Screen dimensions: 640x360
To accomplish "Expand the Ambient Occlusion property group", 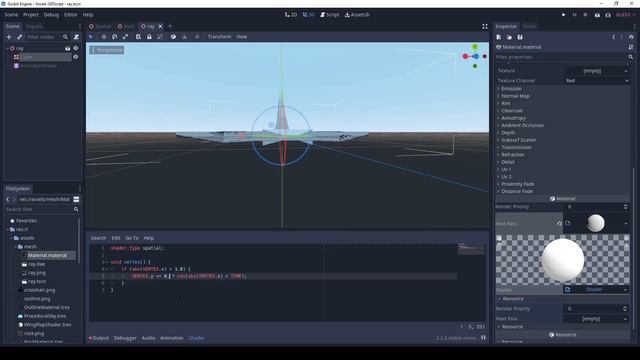I will click(x=522, y=125).
